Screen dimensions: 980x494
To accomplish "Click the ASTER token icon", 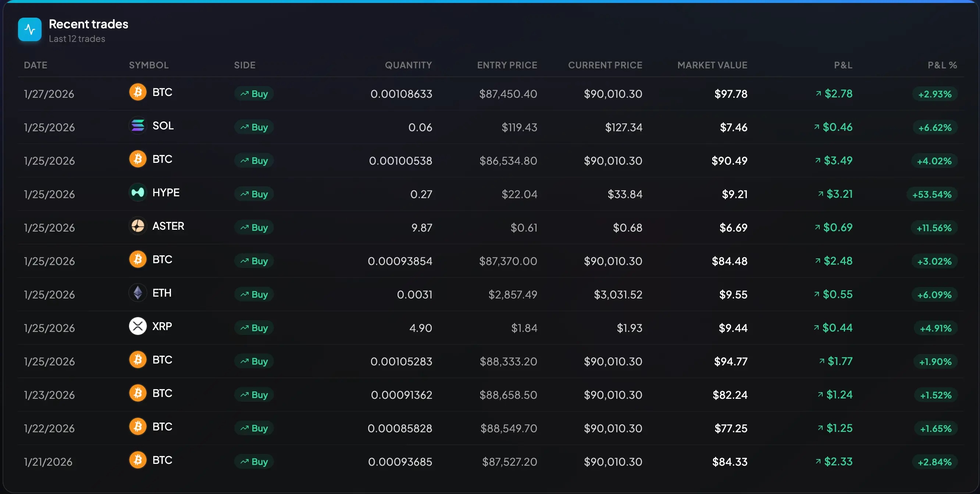I will (138, 226).
